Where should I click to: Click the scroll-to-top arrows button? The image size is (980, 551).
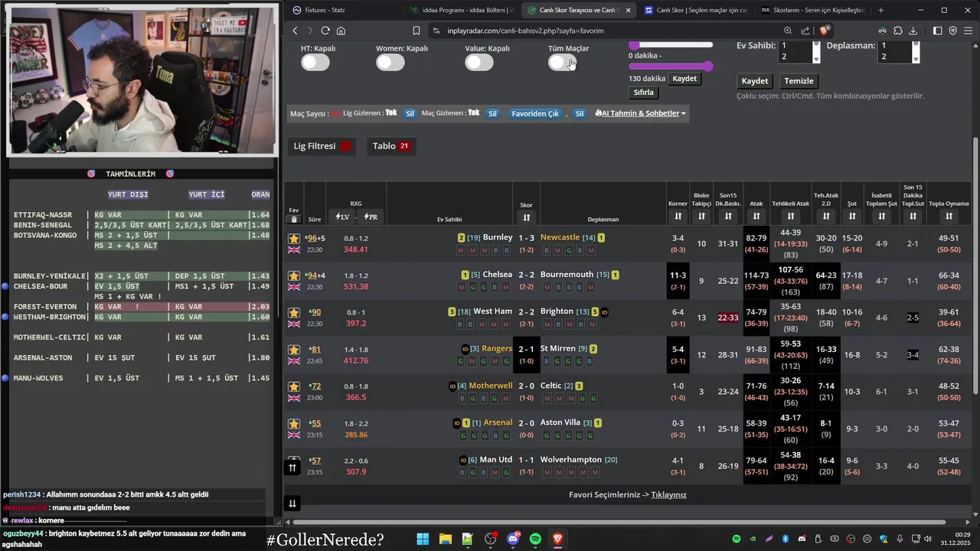point(292,468)
